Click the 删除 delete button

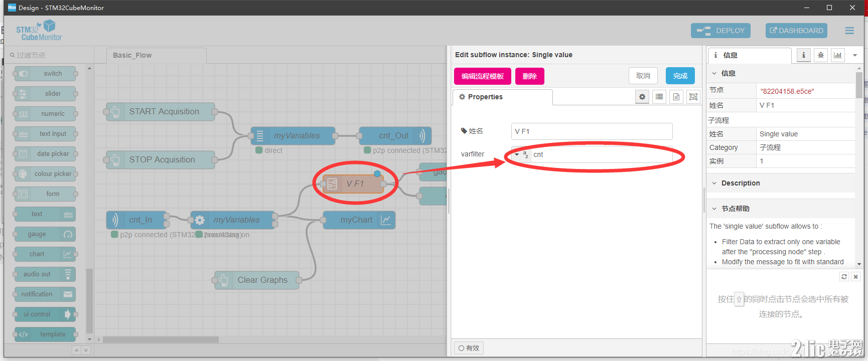pos(530,76)
